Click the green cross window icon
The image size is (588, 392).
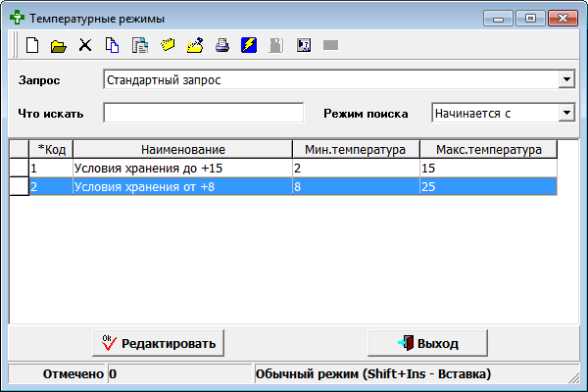point(17,18)
